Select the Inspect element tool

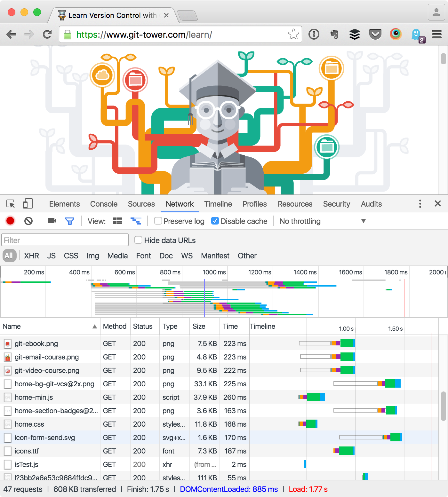coord(11,203)
